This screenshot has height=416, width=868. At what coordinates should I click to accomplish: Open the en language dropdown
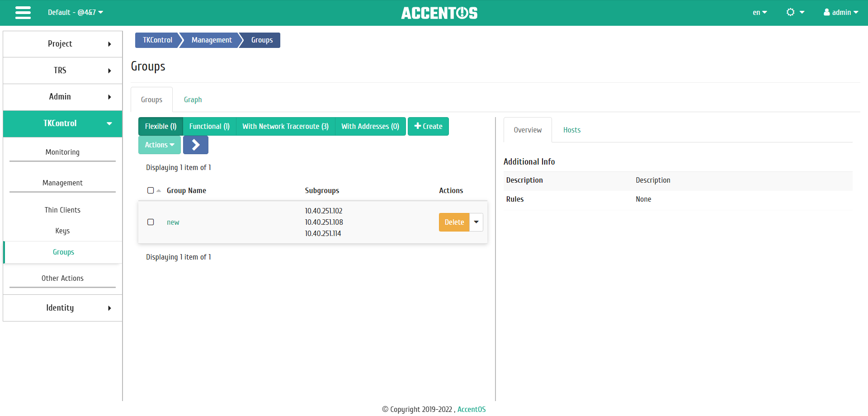coord(759,13)
